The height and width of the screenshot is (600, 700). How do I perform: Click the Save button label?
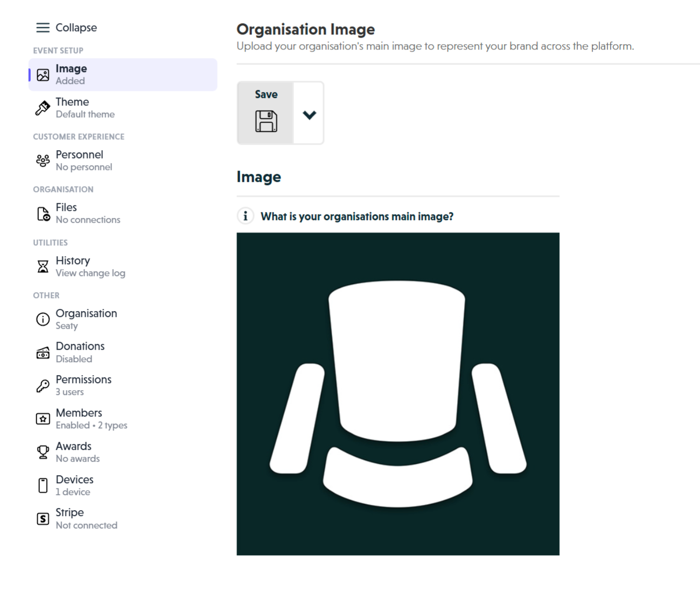266,94
